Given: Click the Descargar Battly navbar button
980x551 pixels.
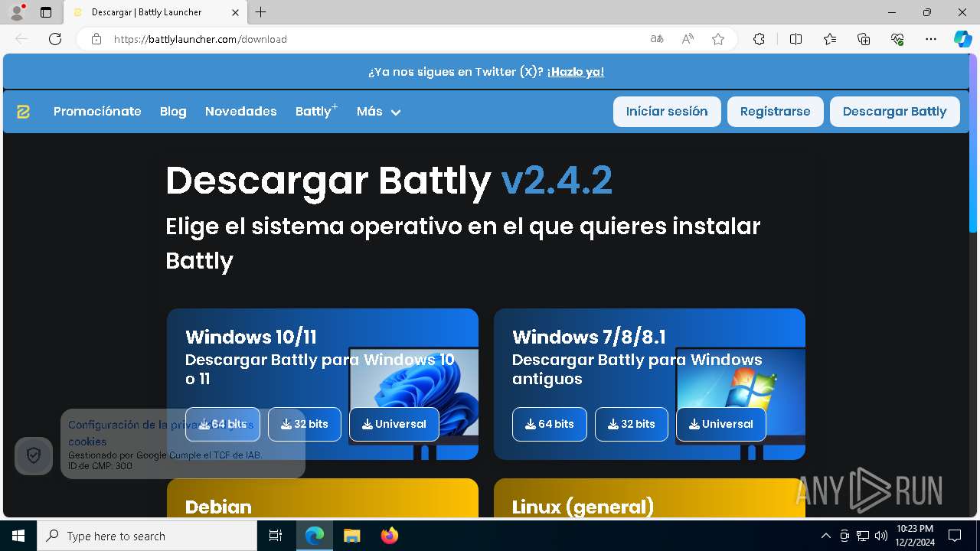Looking at the screenshot, I should click(x=894, y=112).
